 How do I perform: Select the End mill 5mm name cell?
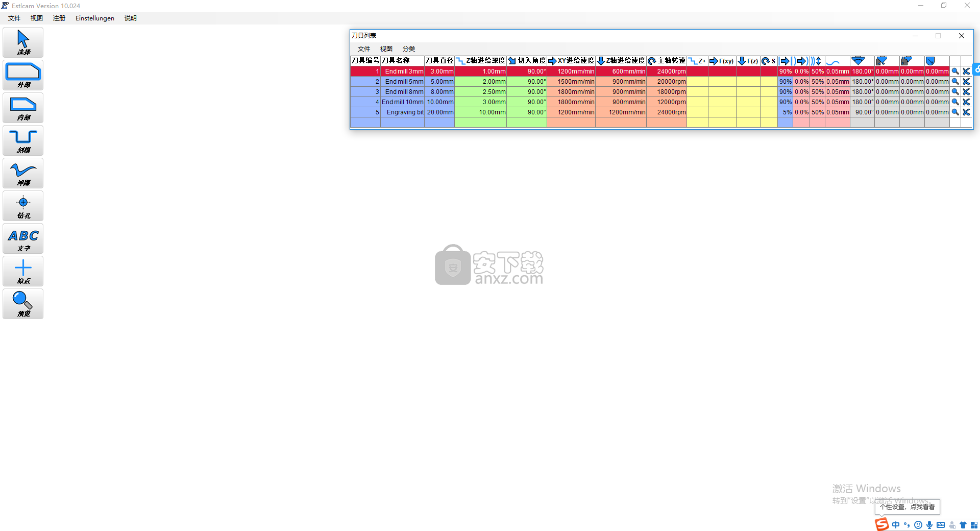click(403, 82)
